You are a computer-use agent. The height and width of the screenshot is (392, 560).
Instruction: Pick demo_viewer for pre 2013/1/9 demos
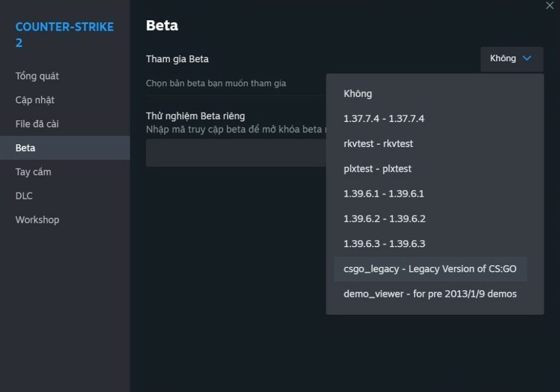pos(430,294)
